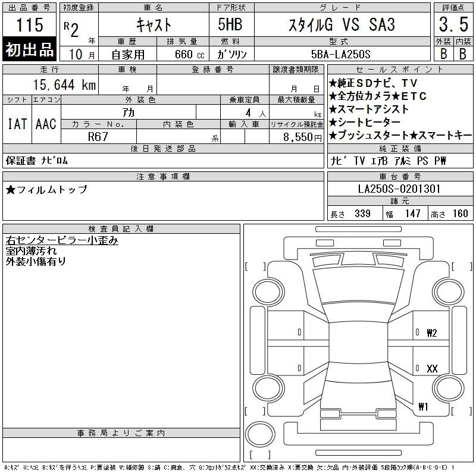Click the car name キャスト
Image resolution: width=476 pixels, height=476 pixels.
[153, 25]
